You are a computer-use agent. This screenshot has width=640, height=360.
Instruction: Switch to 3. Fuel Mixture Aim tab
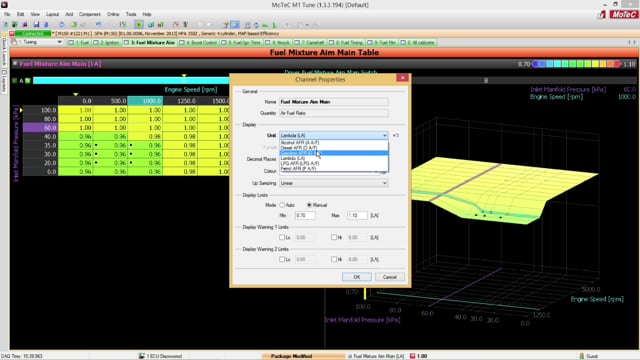(x=149, y=42)
